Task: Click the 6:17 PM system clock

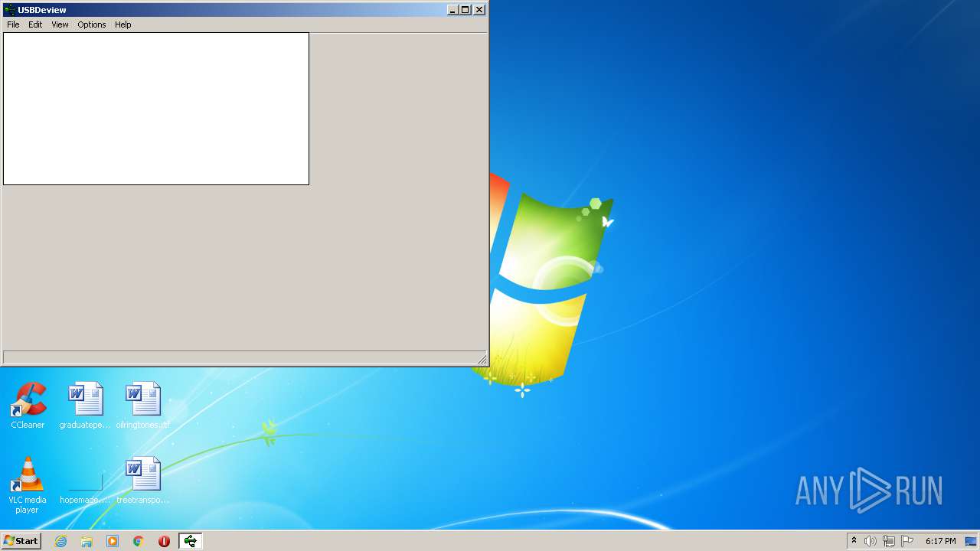Action: (940, 541)
